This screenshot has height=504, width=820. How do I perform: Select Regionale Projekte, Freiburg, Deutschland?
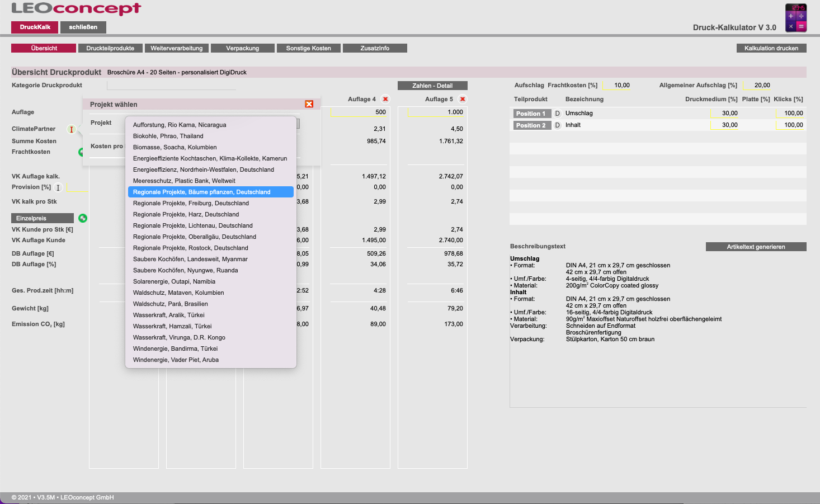[191, 203]
